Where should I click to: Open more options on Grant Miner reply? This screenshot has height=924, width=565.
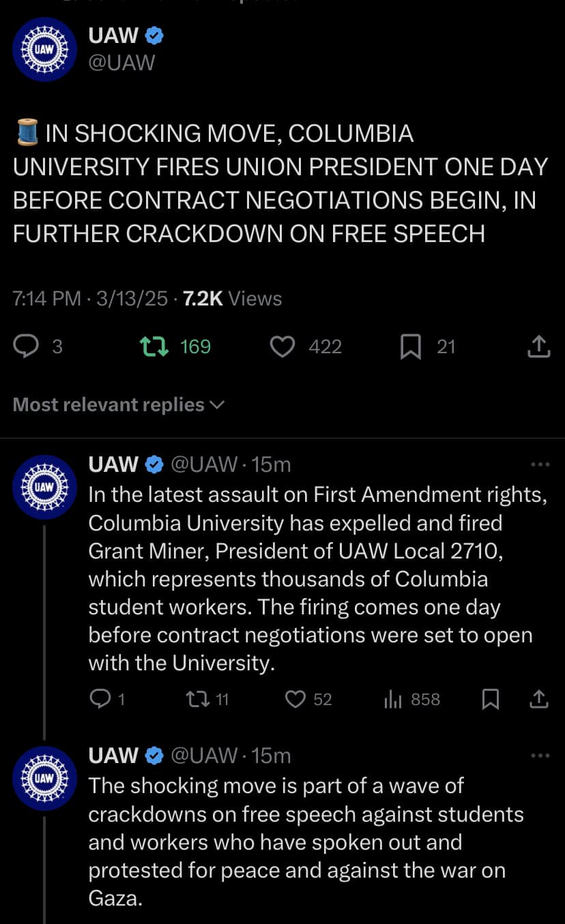pos(540,464)
